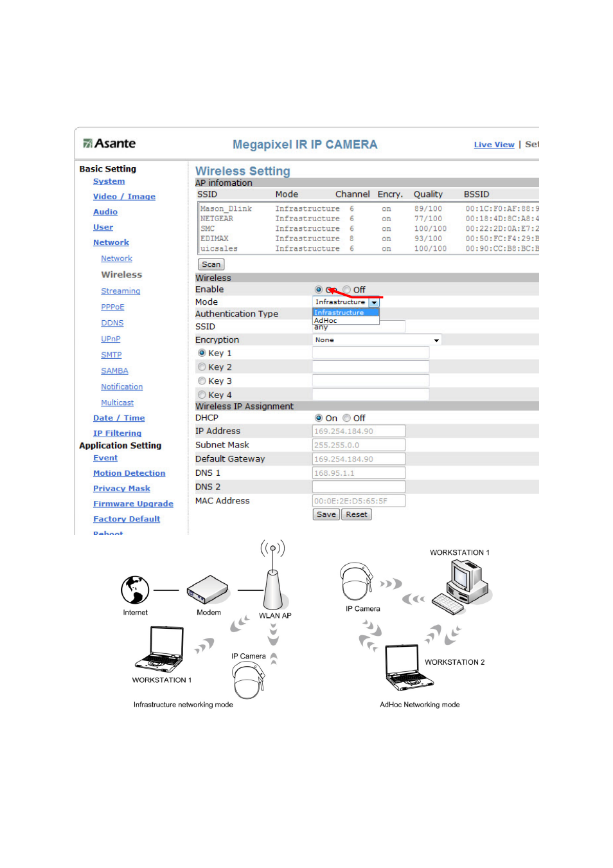Open the User settings page
The image size is (613, 868).
pyautogui.click(x=103, y=228)
